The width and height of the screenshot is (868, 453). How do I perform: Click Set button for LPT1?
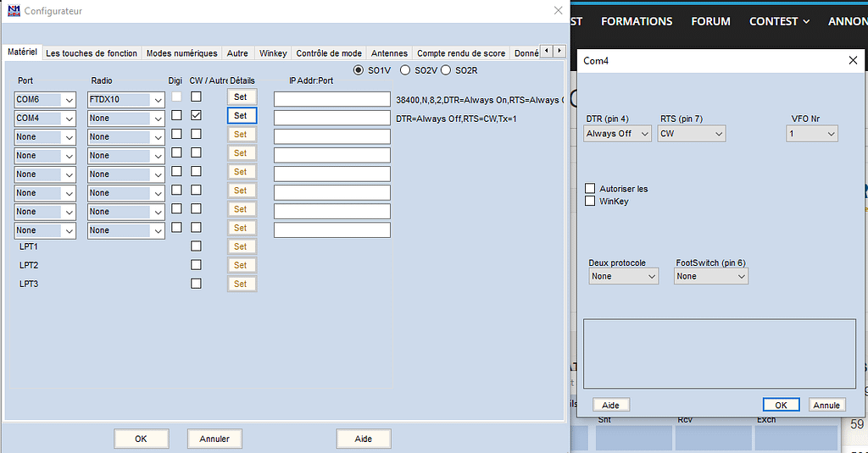[x=242, y=246]
